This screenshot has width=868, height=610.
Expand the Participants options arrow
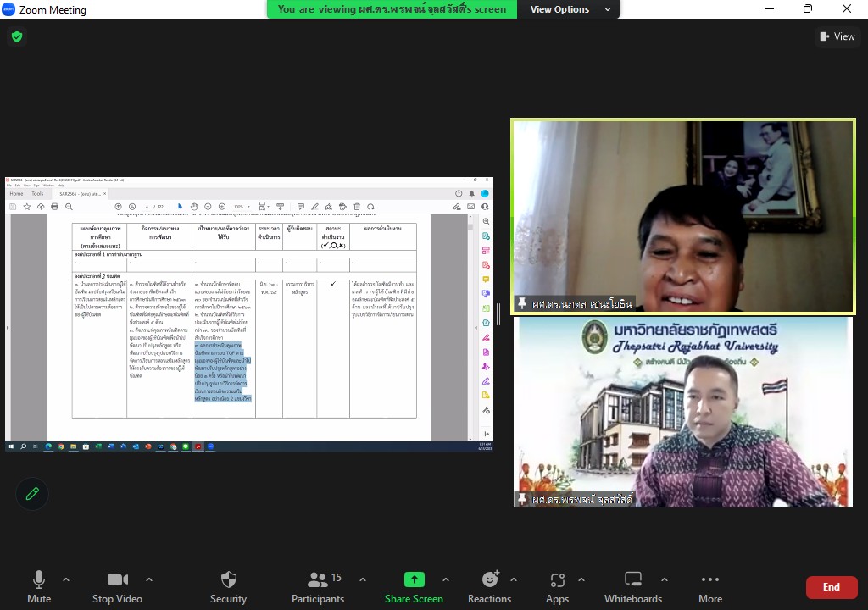coord(363,579)
